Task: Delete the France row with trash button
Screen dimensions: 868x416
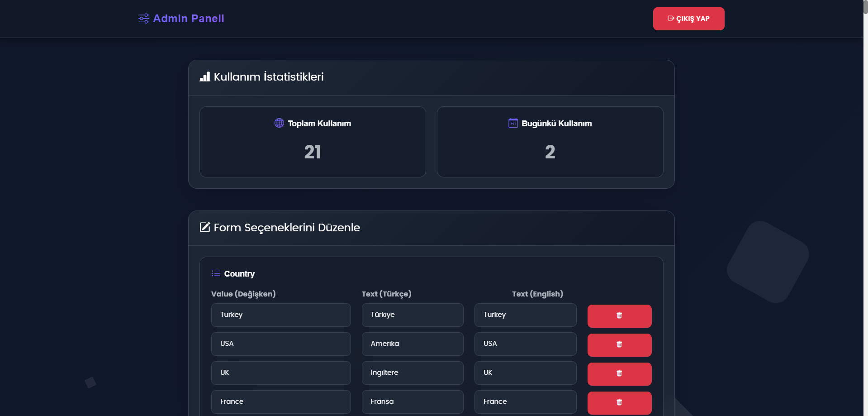Action: tap(619, 403)
